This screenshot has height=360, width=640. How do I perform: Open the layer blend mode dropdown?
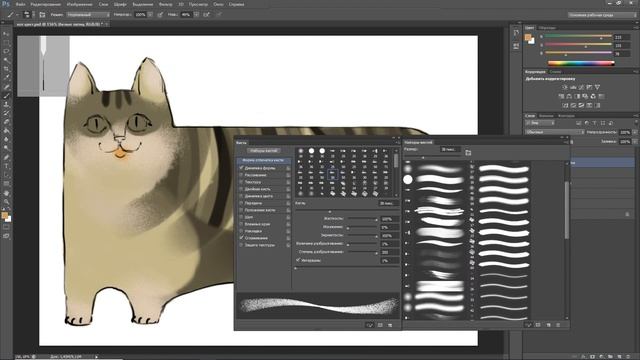coord(555,132)
